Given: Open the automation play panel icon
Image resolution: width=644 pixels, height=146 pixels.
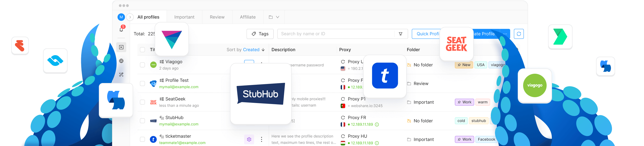Looking at the screenshot, I should tap(121, 47).
